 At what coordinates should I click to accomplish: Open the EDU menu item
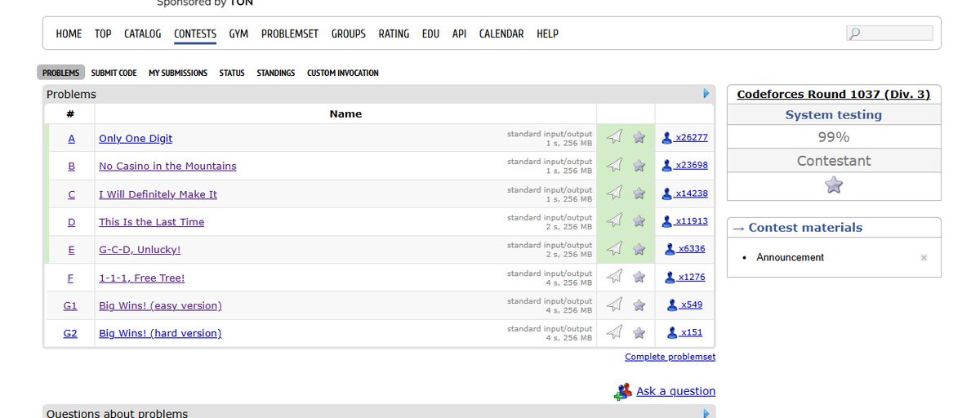(x=430, y=33)
